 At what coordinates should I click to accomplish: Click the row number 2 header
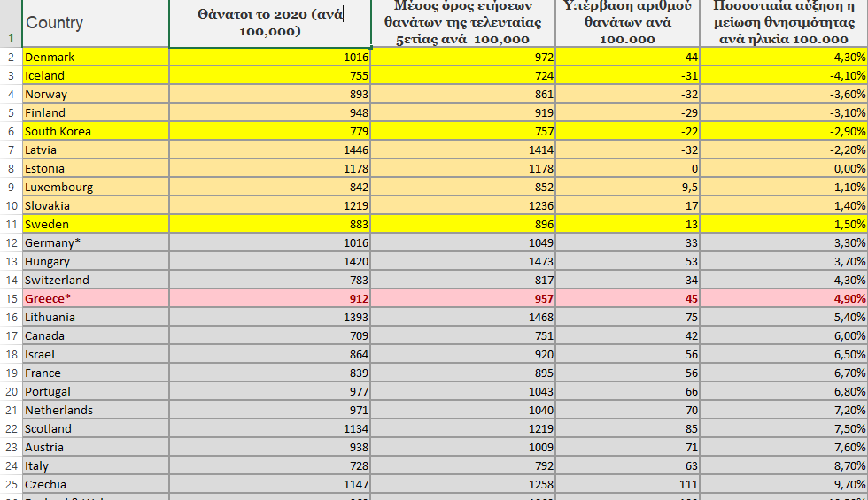(11, 57)
